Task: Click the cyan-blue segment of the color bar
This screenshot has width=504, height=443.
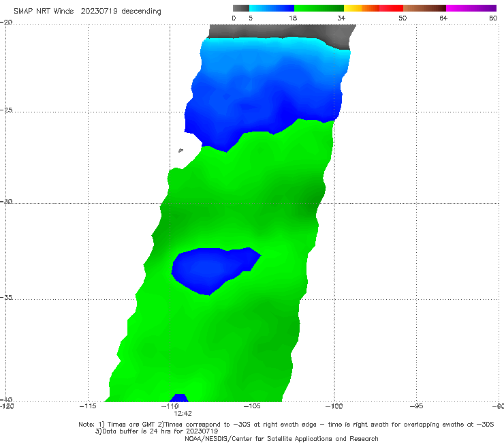Action: 272,8
